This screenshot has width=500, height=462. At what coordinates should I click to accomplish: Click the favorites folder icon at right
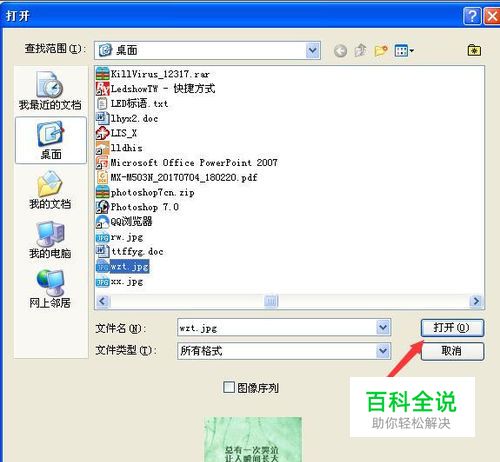click(x=474, y=50)
